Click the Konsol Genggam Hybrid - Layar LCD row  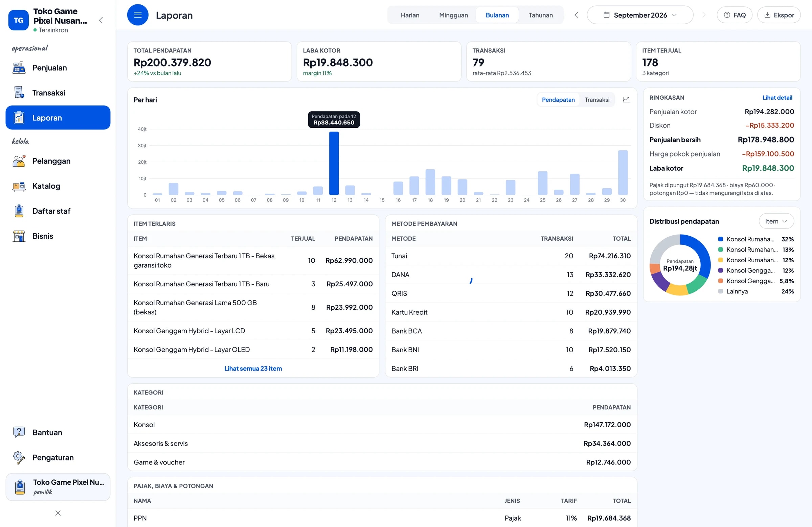253,331
